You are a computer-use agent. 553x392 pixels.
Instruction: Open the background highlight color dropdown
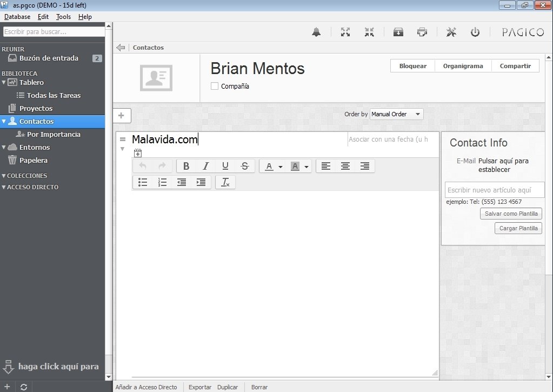(307, 167)
